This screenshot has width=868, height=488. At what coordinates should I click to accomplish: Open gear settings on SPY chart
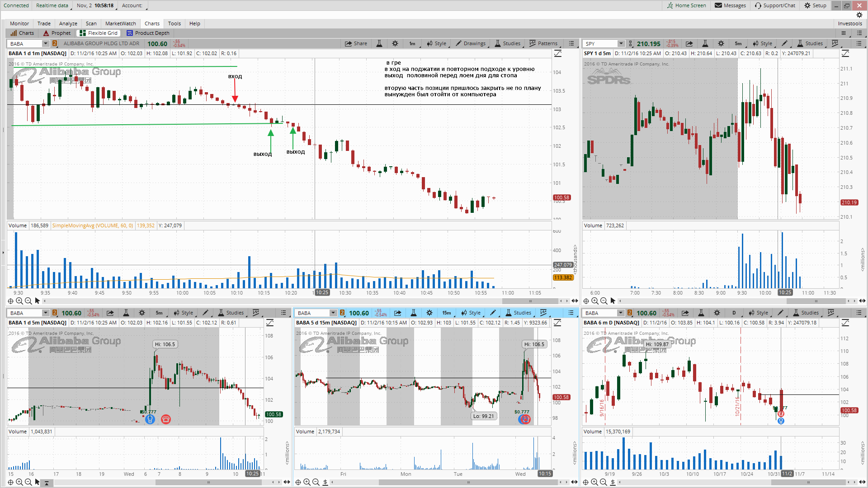[721, 43]
